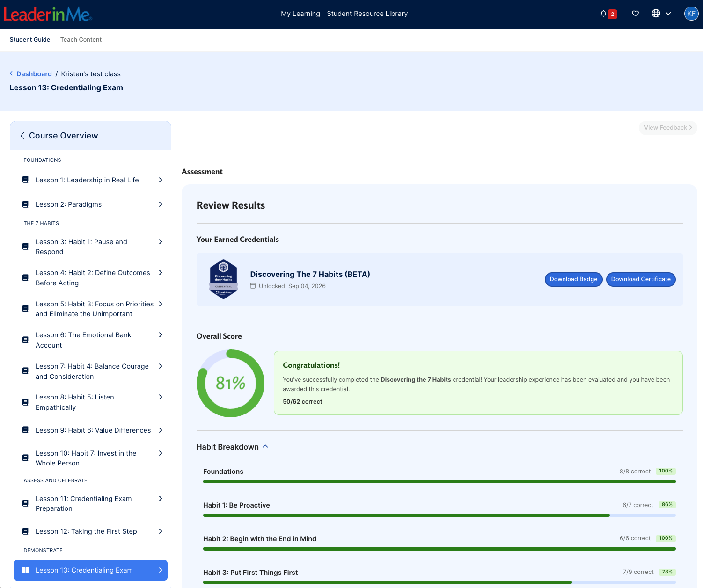Click the 'Unlocked: Sep 04, 2026' text
This screenshot has width=703, height=588.
tap(292, 286)
